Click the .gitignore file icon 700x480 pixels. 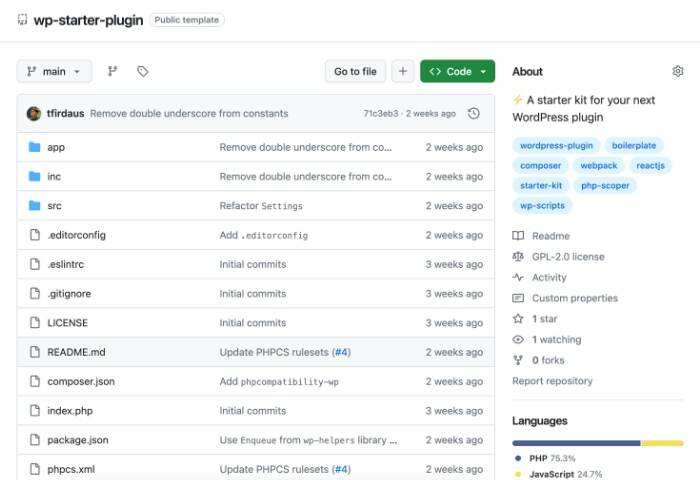point(34,293)
